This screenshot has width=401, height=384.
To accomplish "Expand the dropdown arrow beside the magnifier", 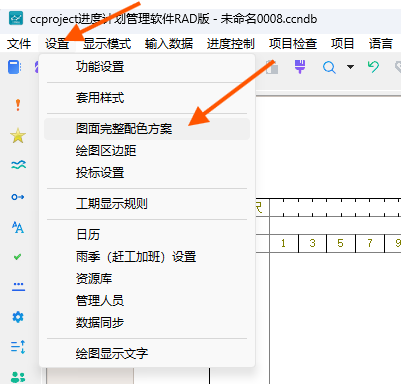I will pos(350,67).
